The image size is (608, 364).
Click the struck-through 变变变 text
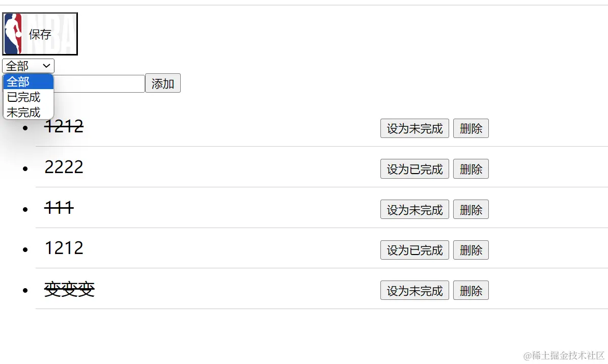[x=69, y=290]
